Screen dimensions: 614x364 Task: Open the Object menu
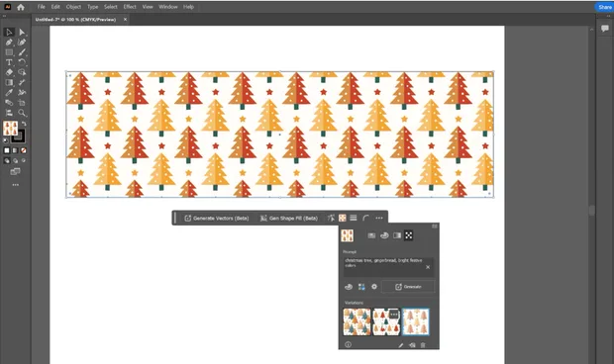tap(73, 7)
